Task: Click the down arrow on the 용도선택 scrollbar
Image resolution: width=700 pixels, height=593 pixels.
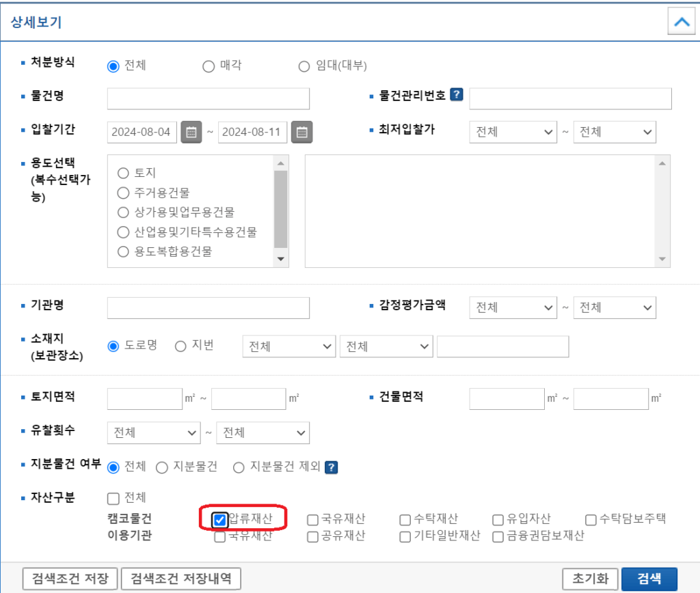Action: (x=281, y=259)
